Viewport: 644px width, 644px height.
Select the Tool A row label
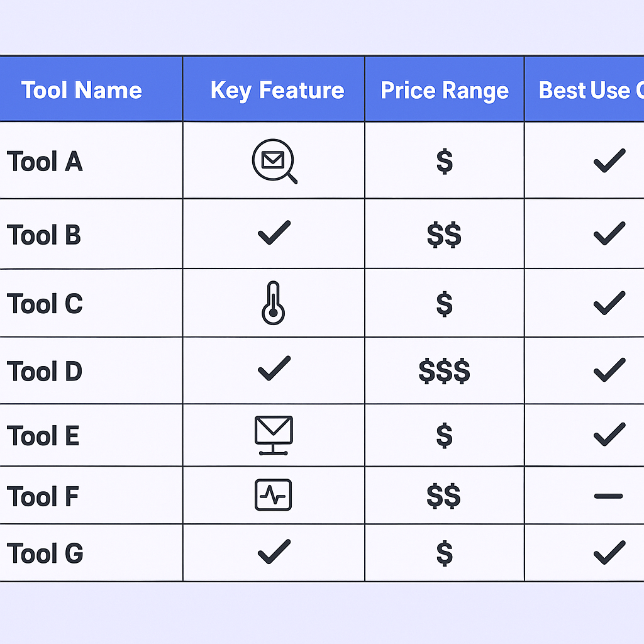coord(45,162)
